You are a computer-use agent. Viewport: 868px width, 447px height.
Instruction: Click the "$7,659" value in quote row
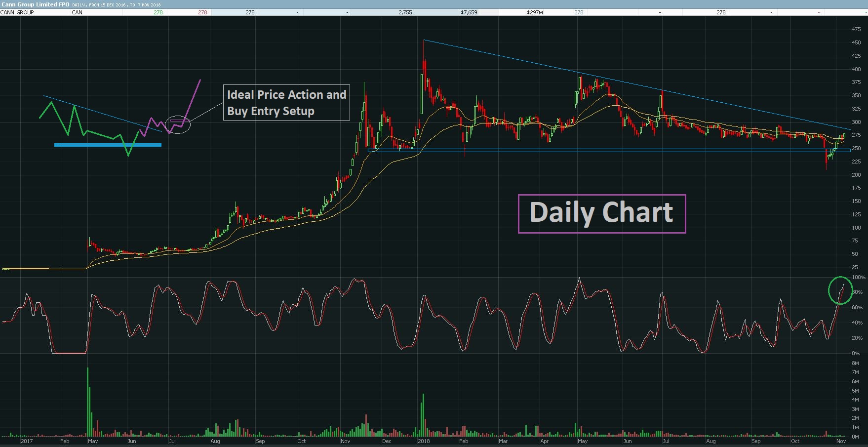click(469, 12)
